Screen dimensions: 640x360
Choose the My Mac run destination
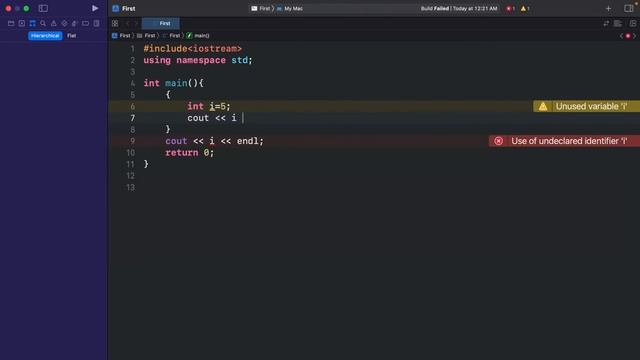pos(290,9)
